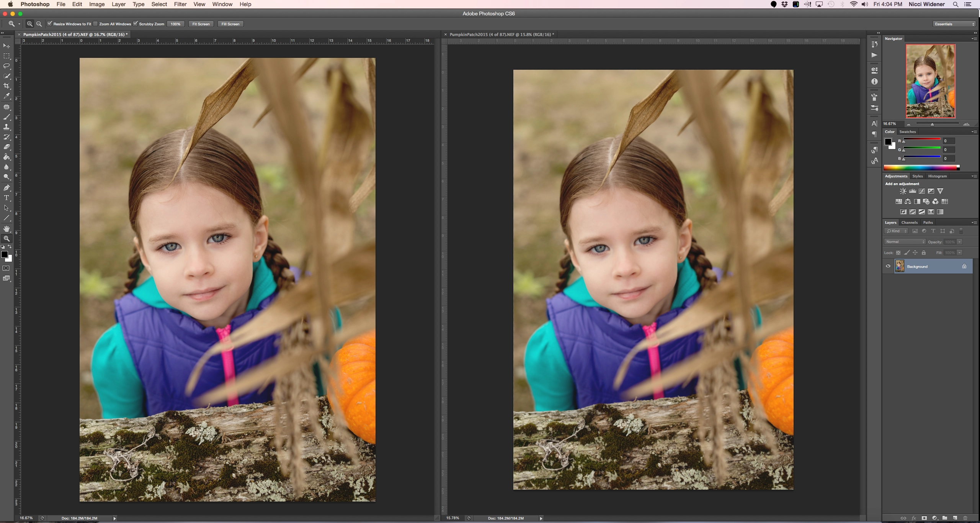Screen dimensions: 980x523
Task: Click the red R color slider
Action: pyautogui.click(x=922, y=139)
